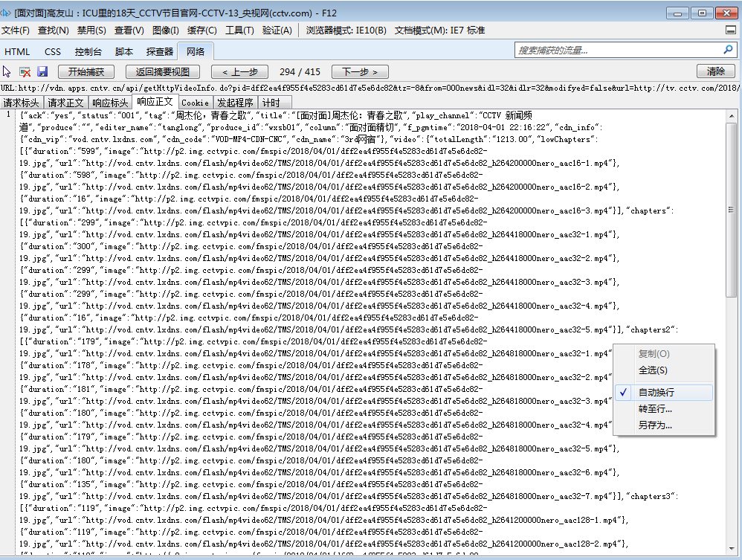This screenshot has width=742, height=560.
Task: Click the 返回摘要视图 button
Action: pyautogui.click(x=162, y=71)
